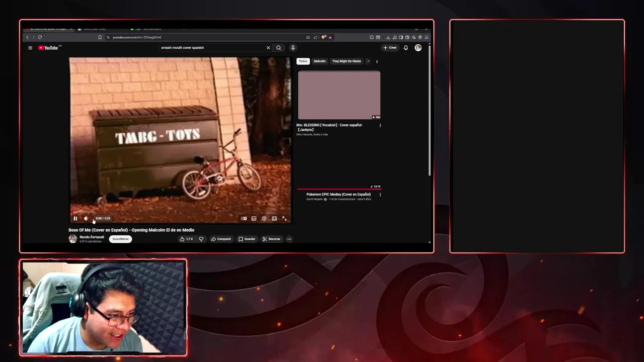Screen dimensions: 644x362
Task: Bookmark this page in address bar
Action: [100, 37]
